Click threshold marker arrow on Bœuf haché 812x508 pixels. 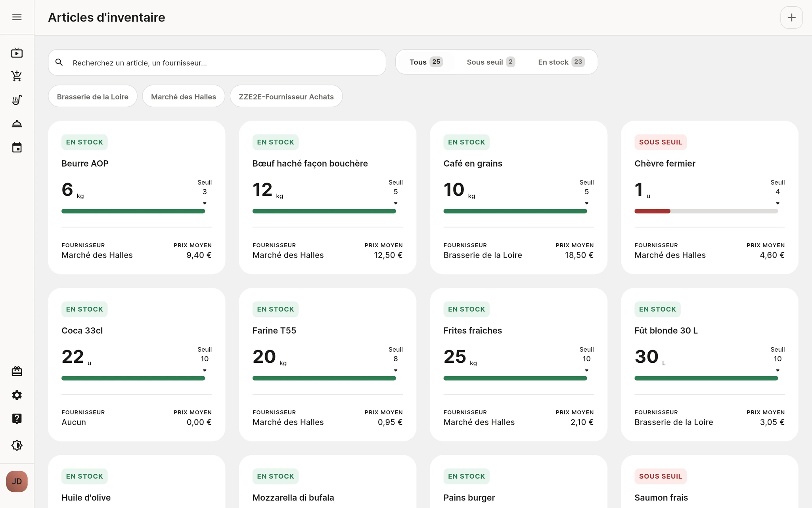tap(396, 203)
